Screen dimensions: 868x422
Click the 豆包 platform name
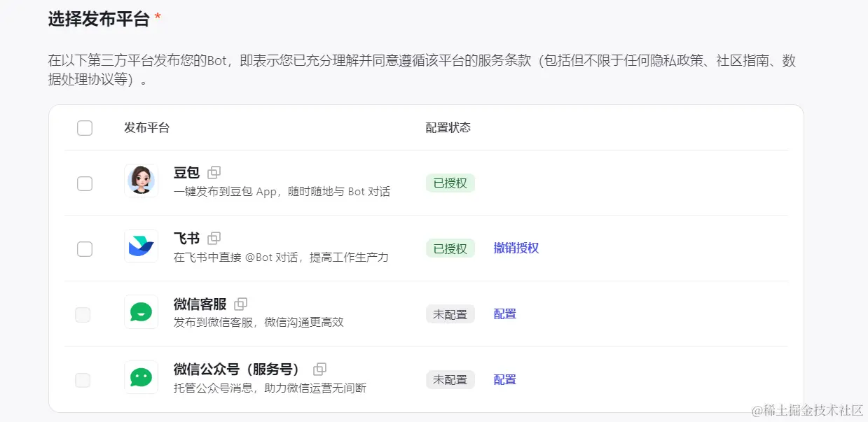pyautogui.click(x=187, y=172)
